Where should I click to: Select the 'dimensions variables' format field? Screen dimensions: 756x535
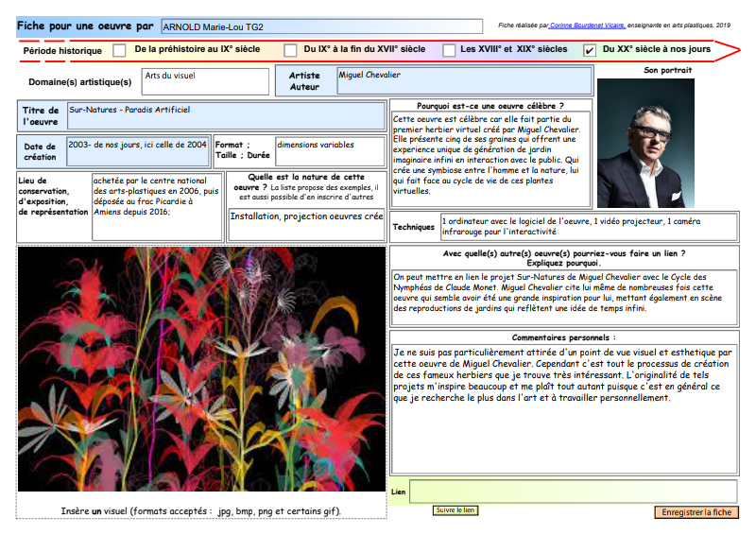[330, 150]
